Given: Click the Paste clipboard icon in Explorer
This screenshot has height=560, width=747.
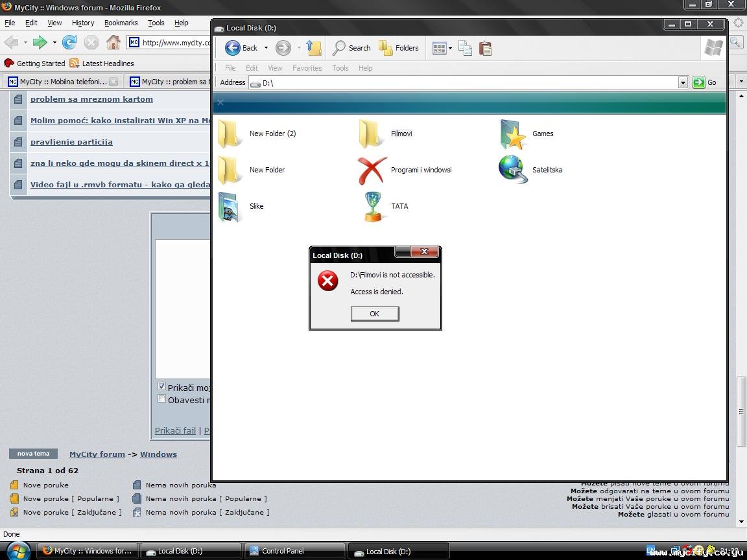Looking at the screenshot, I should 485,48.
